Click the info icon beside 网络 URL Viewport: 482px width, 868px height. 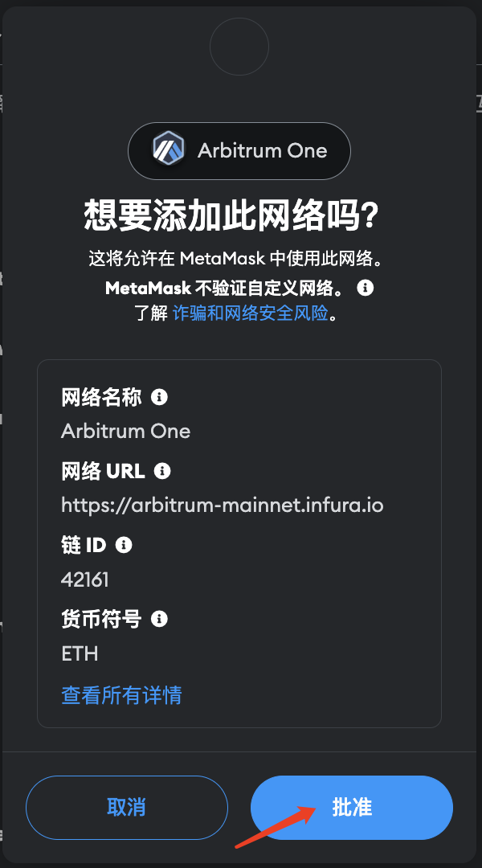[x=162, y=471]
